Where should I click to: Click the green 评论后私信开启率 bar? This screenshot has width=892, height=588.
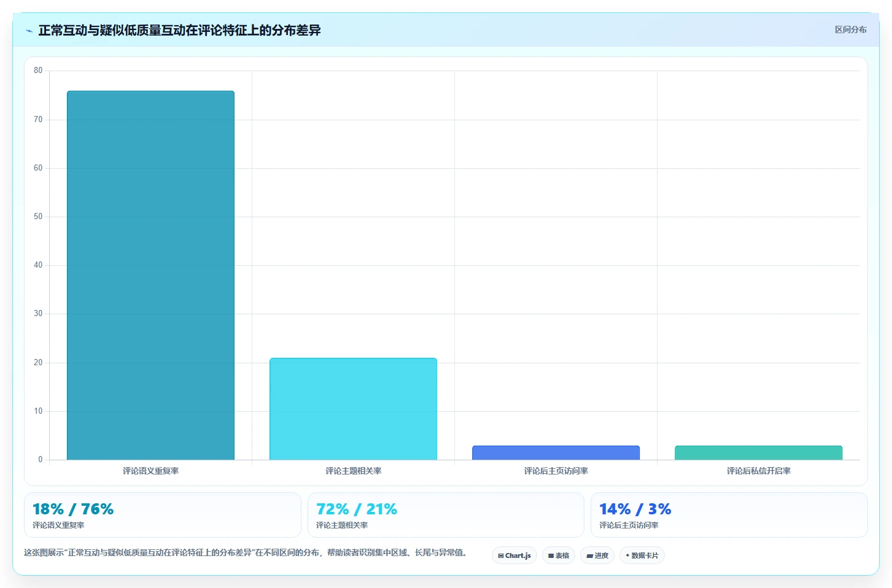tap(758, 453)
